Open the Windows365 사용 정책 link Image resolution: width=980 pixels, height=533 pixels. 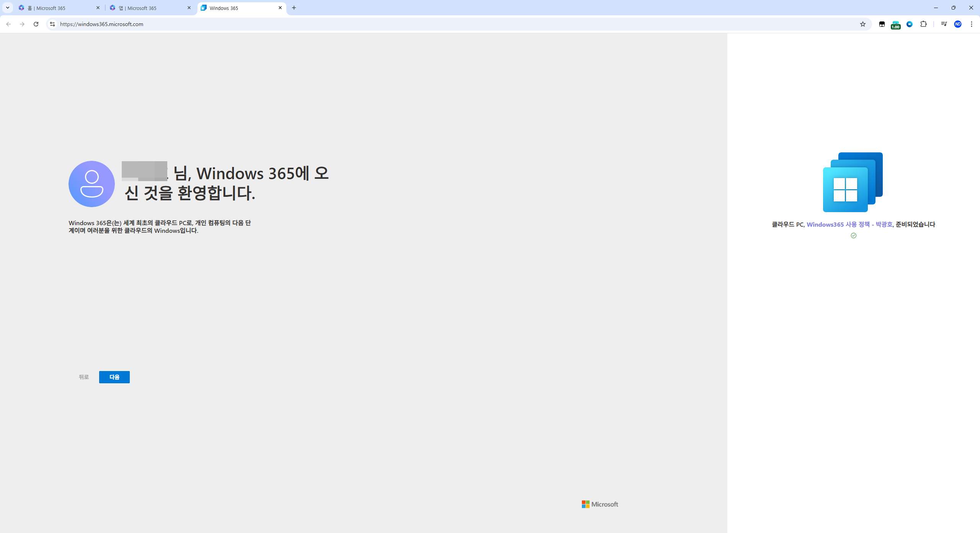(x=849, y=224)
